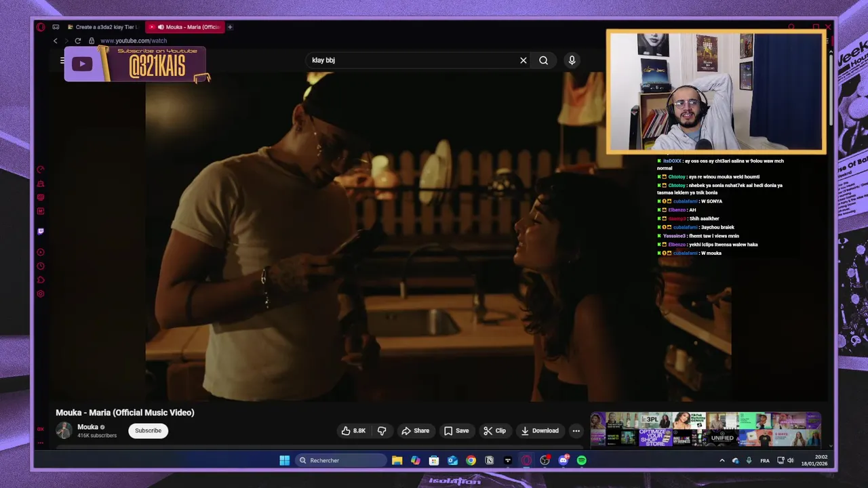Open Copilot from the taskbar
This screenshot has width=868, height=488.
416,460
